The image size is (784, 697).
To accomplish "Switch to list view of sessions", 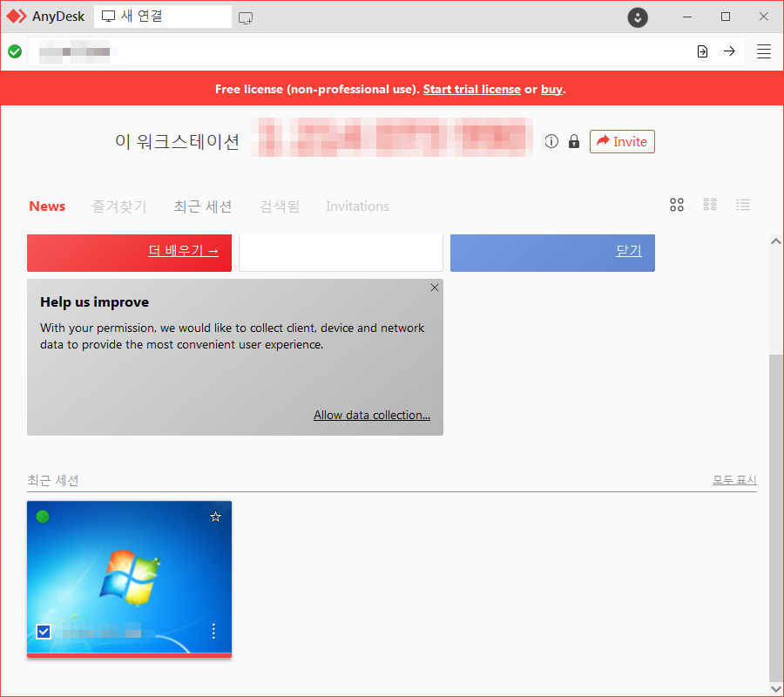I will click(743, 205).
